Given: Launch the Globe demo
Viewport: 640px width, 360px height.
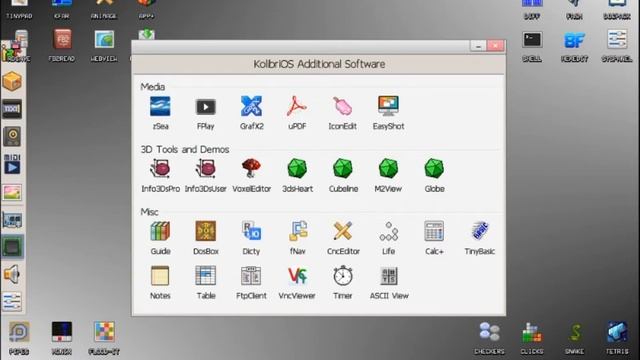Looking at the screenshot, I should click(434, 169).
